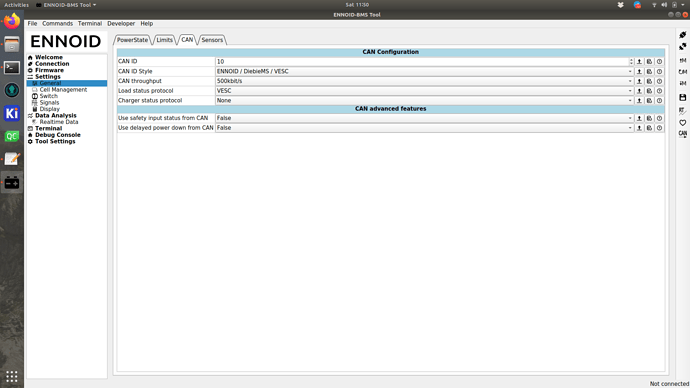This screenshot has width=690, height=388.
Task: Click help icon for CAN ID row
Action: [659, 62]
